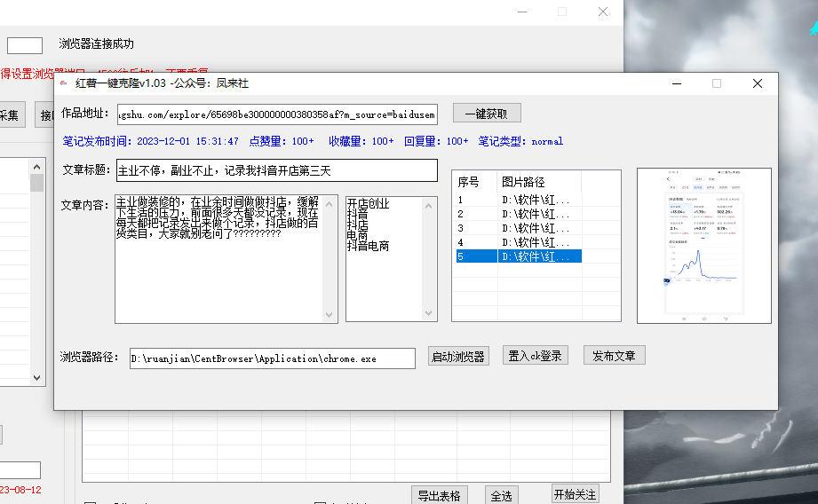This screenshot has width=818, height=504.
Task: Focus the 浏览器路径 path field
Action: point(272,358)
